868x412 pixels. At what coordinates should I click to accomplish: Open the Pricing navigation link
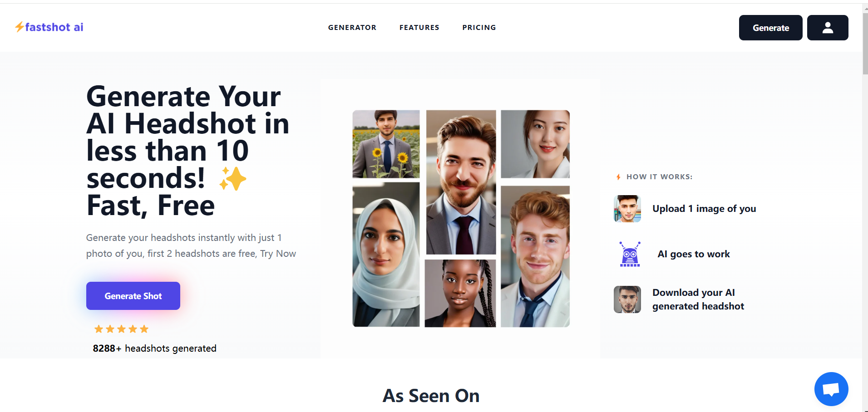479,28
